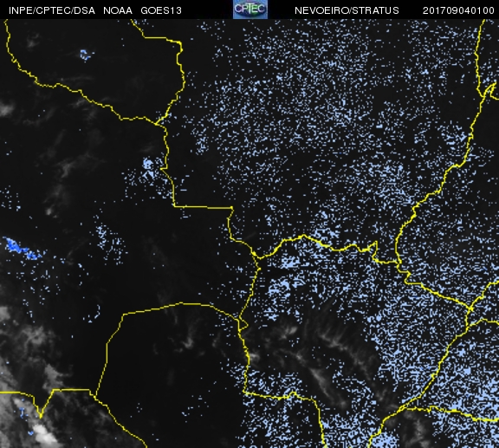Click the sharp V-shaped border dip at bottom-left

[41, 414]
